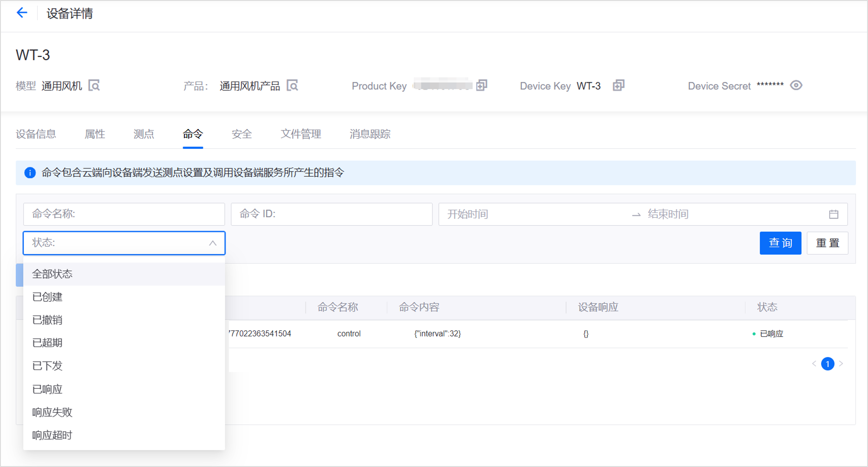The width and height of the screenshot is (868, 467).
Task: Select 全部状态 from status list
Action: (x=52, y=274)
